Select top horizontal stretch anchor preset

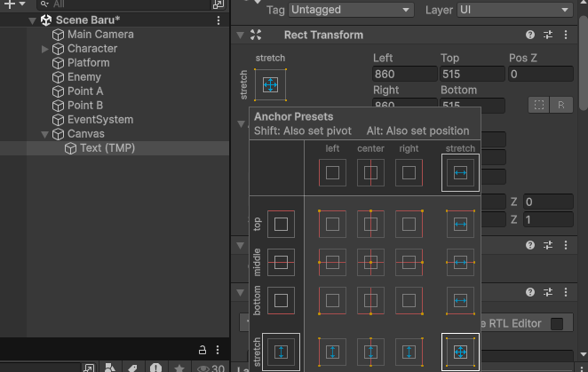coord(460,225)
